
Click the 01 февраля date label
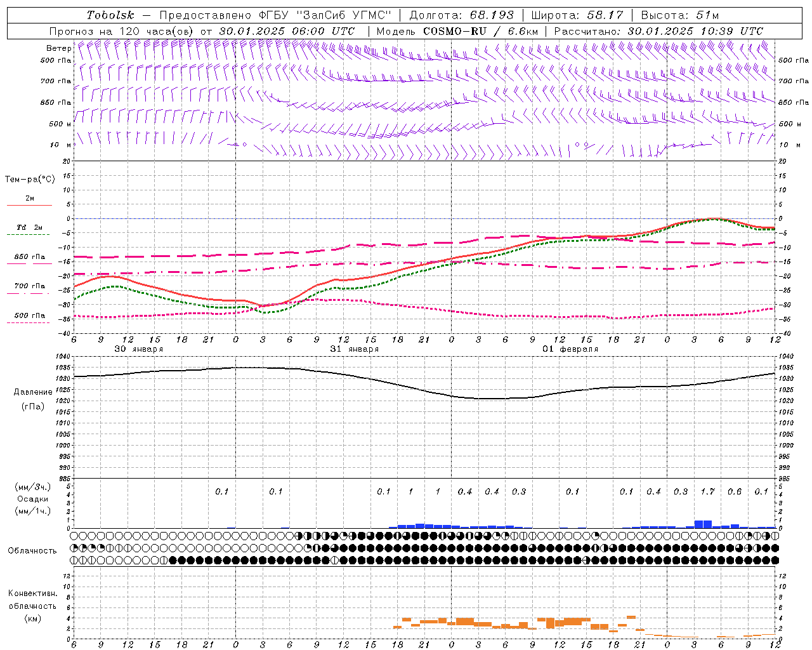(570, 349)
